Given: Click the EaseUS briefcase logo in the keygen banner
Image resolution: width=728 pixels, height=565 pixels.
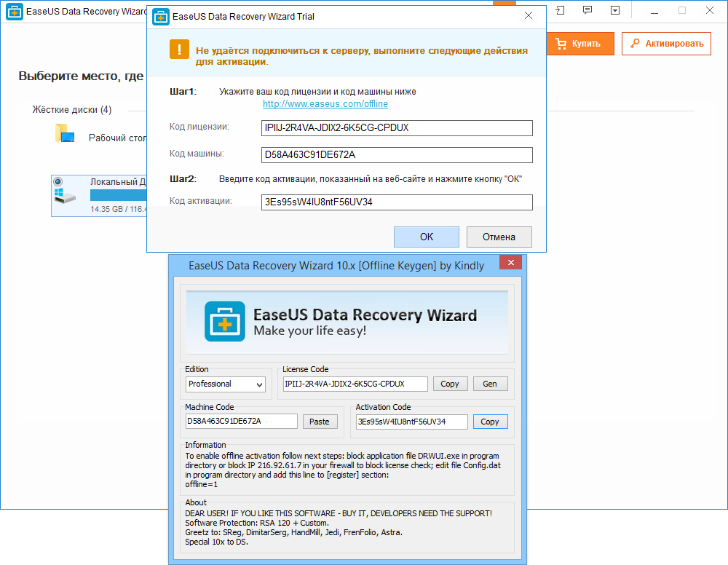Looking at the screenshot, I should tap(225, 321).
